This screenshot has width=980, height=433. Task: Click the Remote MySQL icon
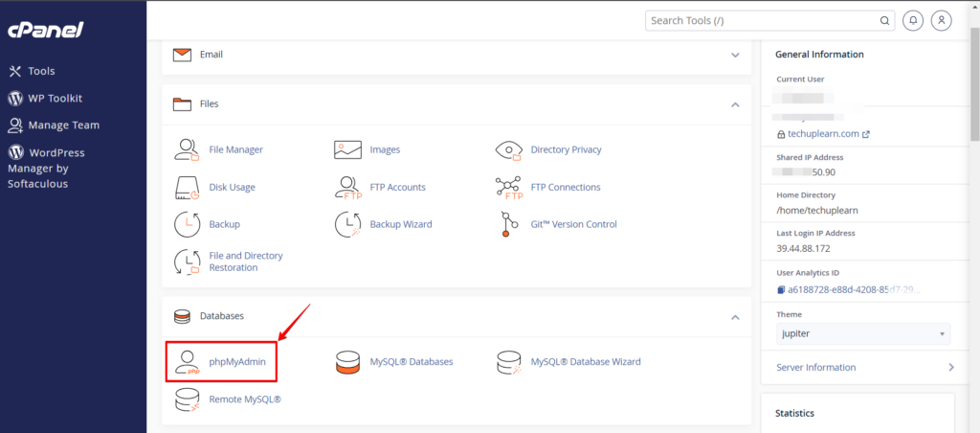pos(187,399)
